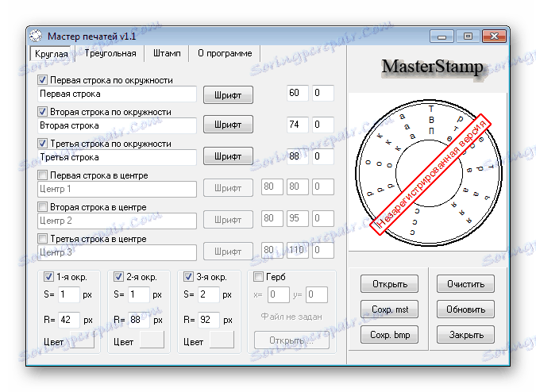Click radius field showing 88 in third line row
This screenshot has height=392, width=536.
pos(298,156)
